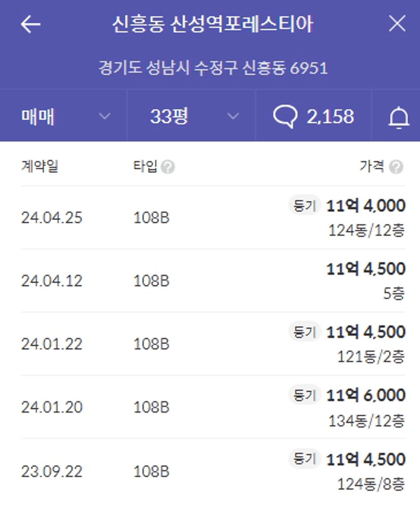Go back using the left arrow icon

pyautogui.click(x=30, y=24)
